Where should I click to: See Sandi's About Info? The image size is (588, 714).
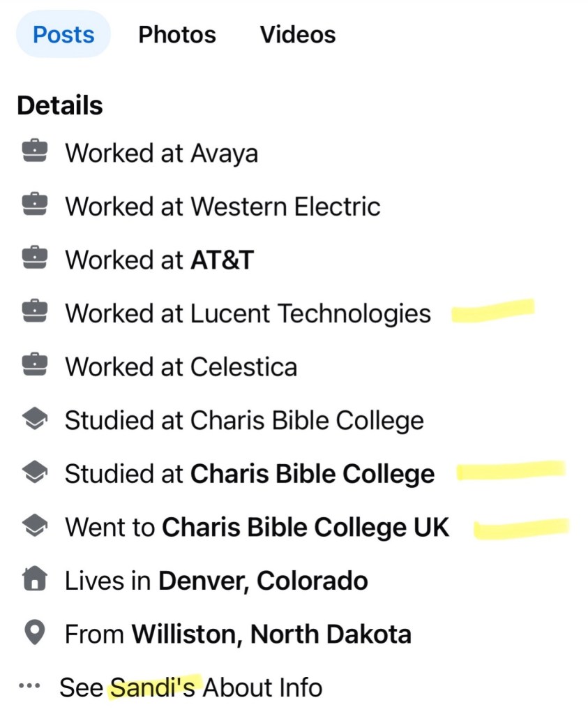[190, 687]
